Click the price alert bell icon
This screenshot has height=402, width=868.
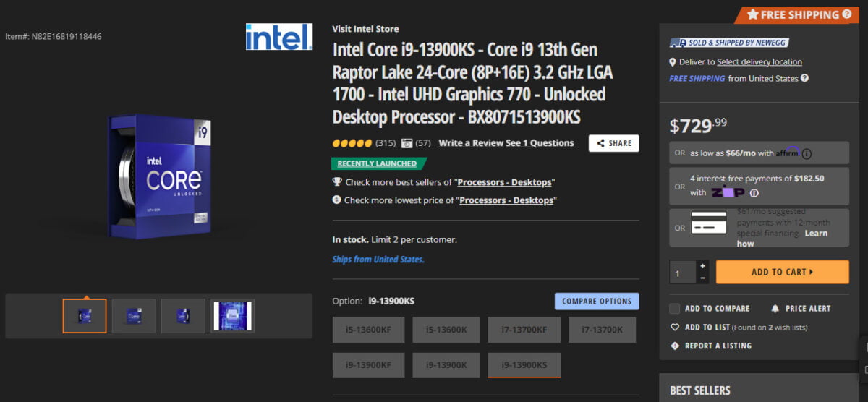pos(775,308)
